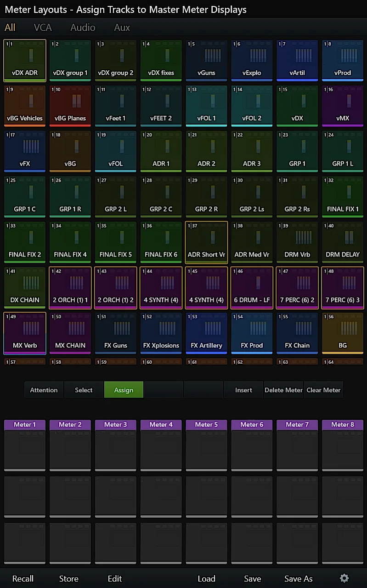The image size is (367, 588).
Task: Choose the DX CHAIN track tile
Action: (25, 288)
